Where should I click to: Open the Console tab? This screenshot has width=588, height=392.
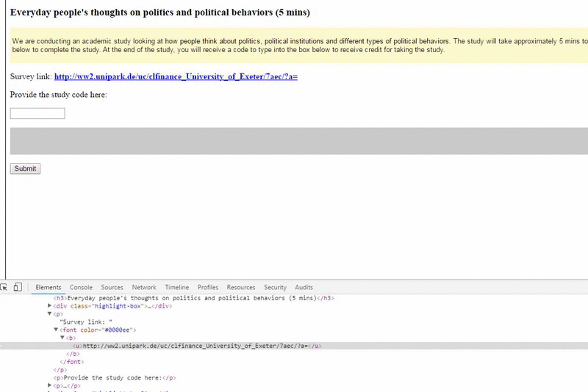pos(81,287)
